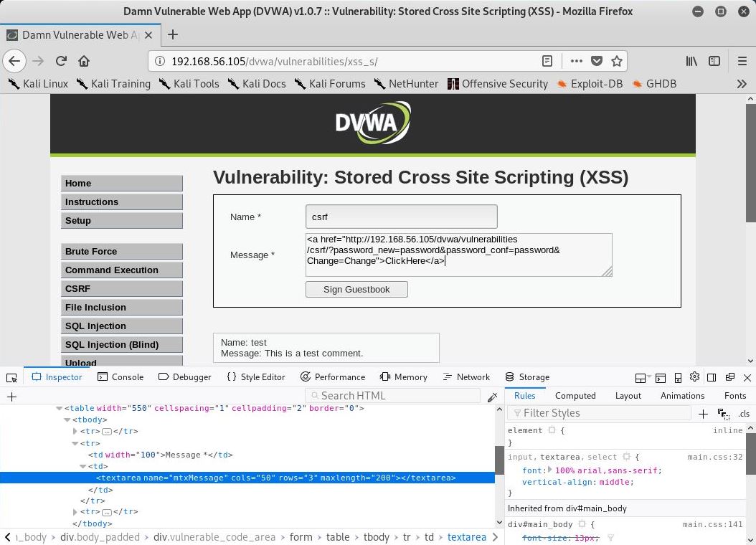Dock DevTools to side icon
The image size is (756, 545).
click(712, 377)
